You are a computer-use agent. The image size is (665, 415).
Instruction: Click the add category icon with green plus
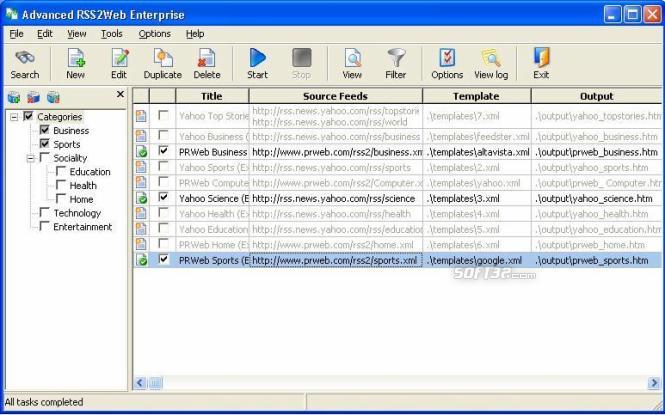click(14, 97)
